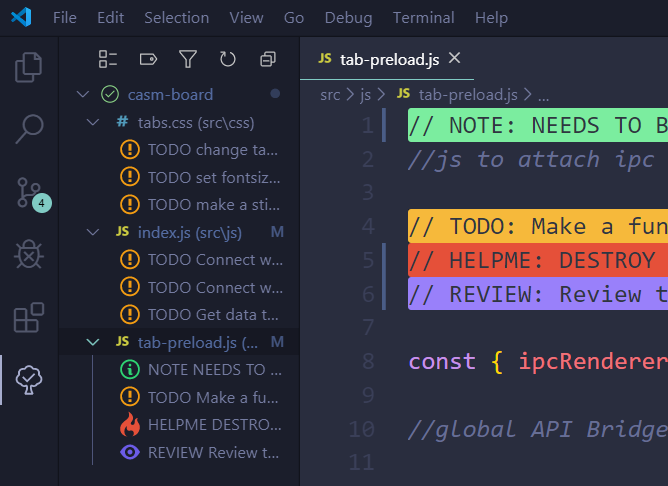Close the tab-preload.js editor tab

click(454, 59)
